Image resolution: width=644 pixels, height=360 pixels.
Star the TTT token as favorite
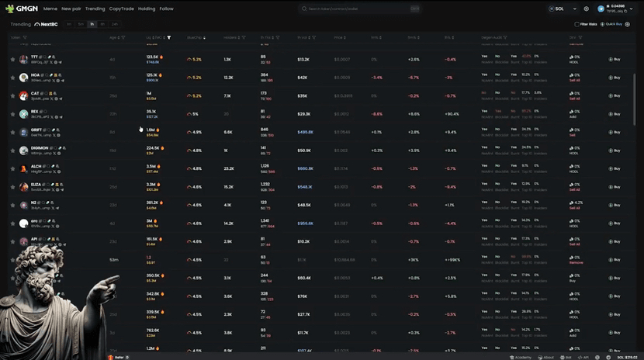(x=12, y=59)
